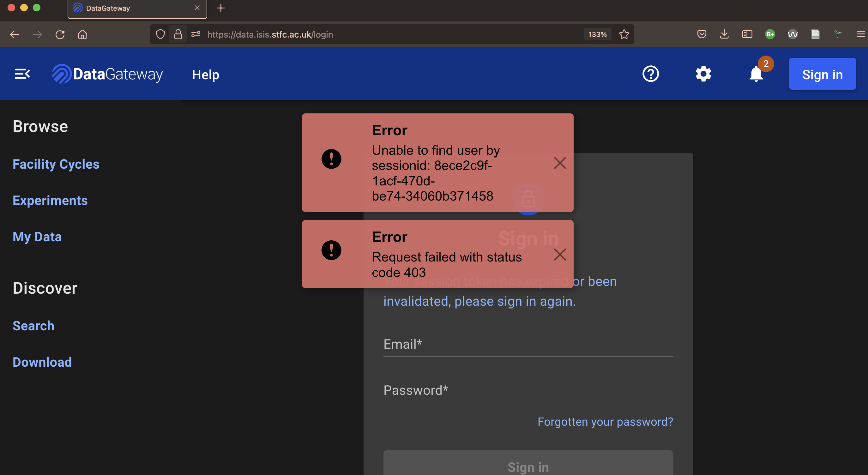868x475 pixels.
Task: View notifications via the bell icon
Action: tap(756, 75)
